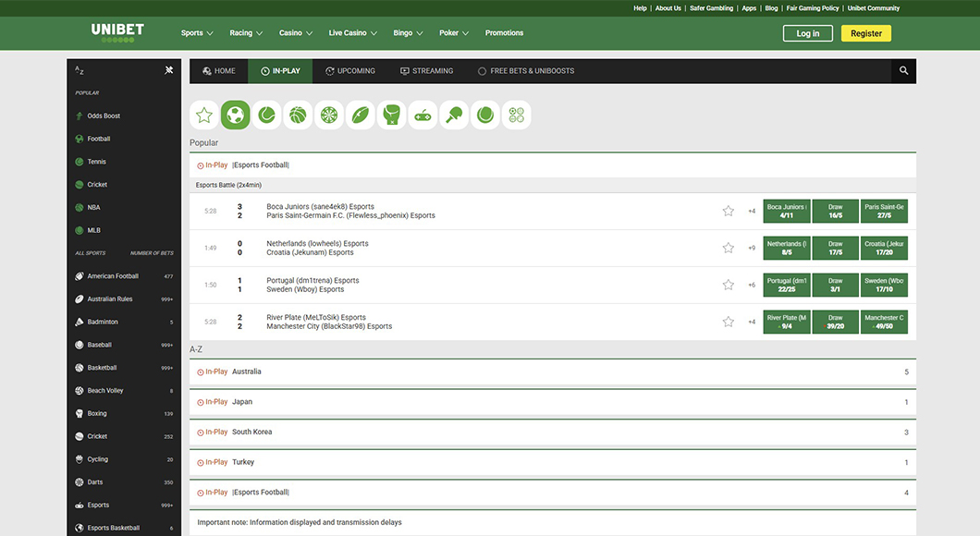This screenshot has height=536, width=980.
Task: Expand the lower Esports Football section
Action: click(553, 493)
